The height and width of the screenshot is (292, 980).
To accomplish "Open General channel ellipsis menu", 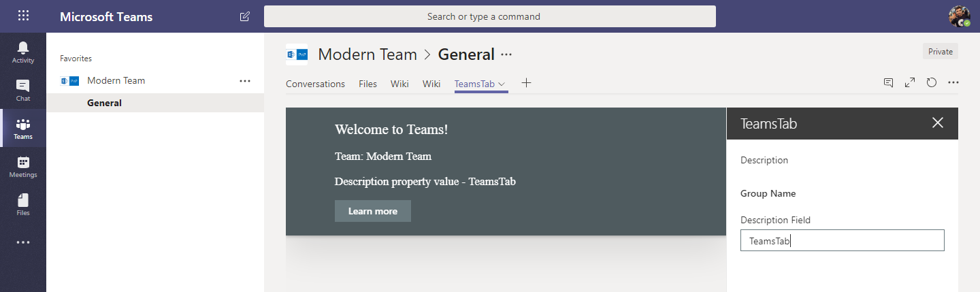I will pyautogui.click(x=506, y=54).
